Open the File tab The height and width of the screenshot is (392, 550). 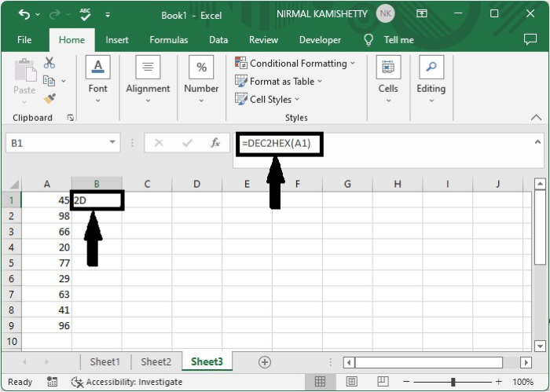pos(24,40)
